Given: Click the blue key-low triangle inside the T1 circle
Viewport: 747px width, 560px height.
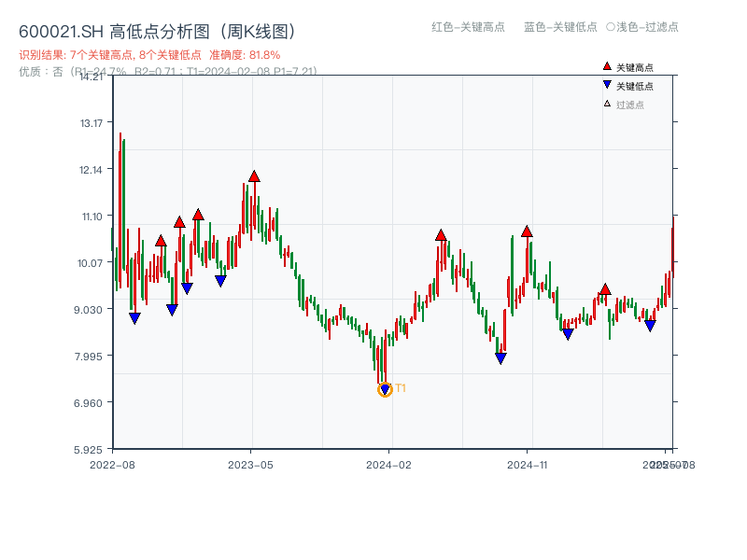Looking at the screenshot, I should coord(385,387).
